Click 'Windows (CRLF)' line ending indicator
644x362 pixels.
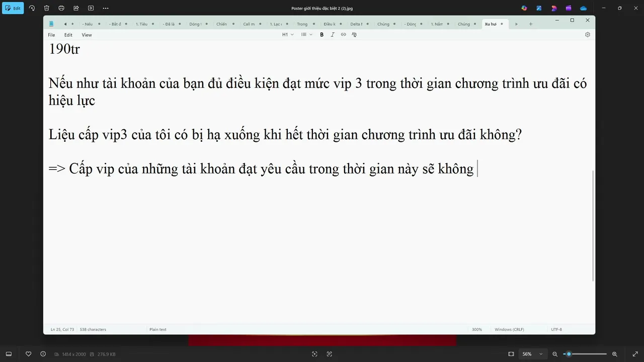(509, 329)
